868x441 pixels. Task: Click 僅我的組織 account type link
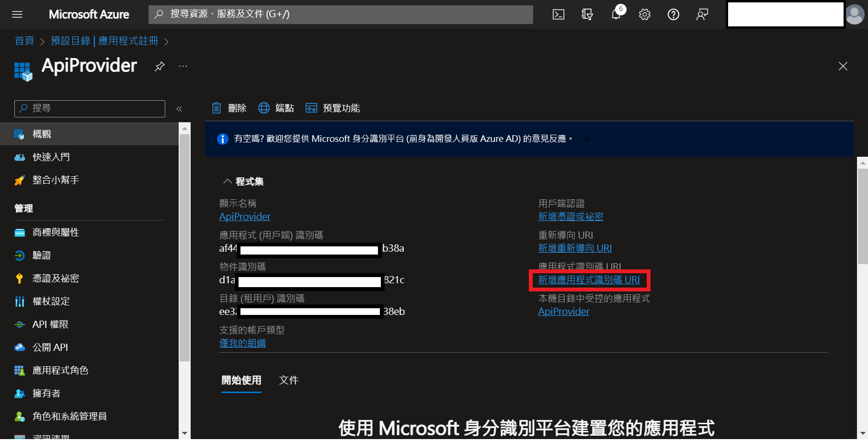(x=242, y=343)
